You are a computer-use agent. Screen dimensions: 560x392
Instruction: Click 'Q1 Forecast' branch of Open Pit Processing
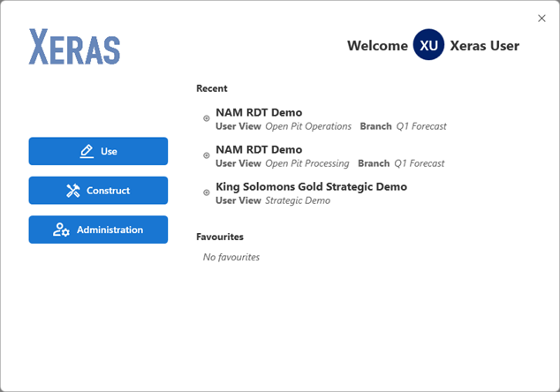(420, 163)
